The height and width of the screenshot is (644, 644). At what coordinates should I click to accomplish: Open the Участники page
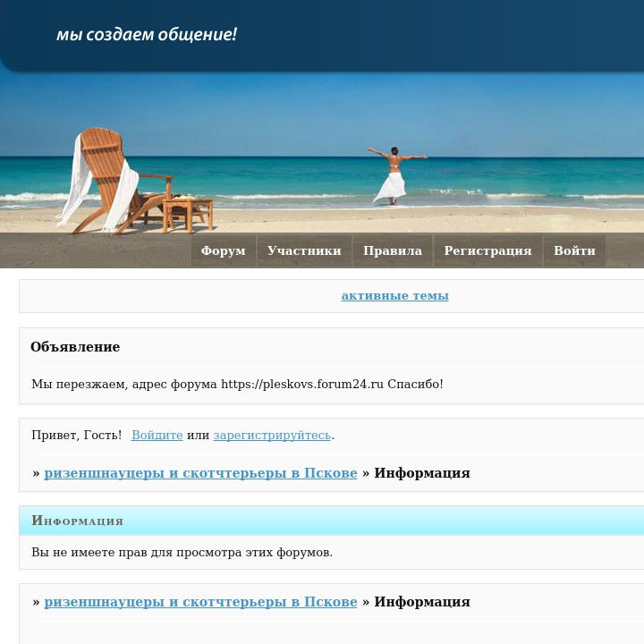point(304,250)
